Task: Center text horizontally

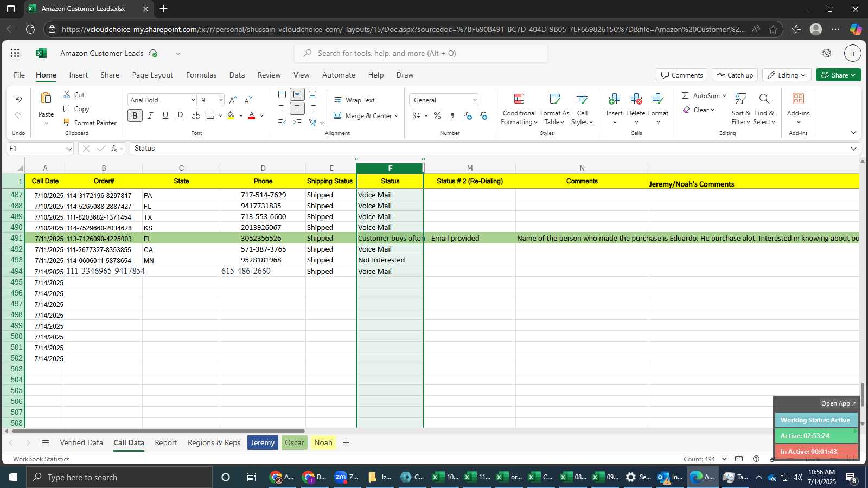Action: (x=297, y=108)
